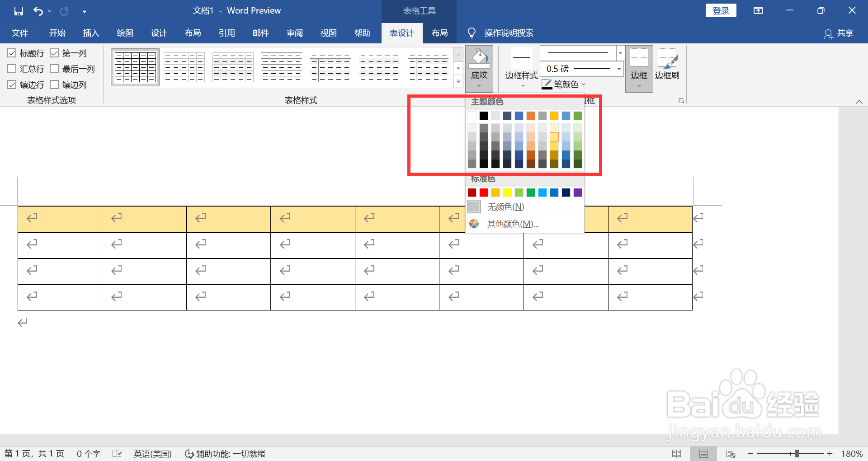Click the 登录 sign-in button
868x461 pixels.
[x=721, y=11]
